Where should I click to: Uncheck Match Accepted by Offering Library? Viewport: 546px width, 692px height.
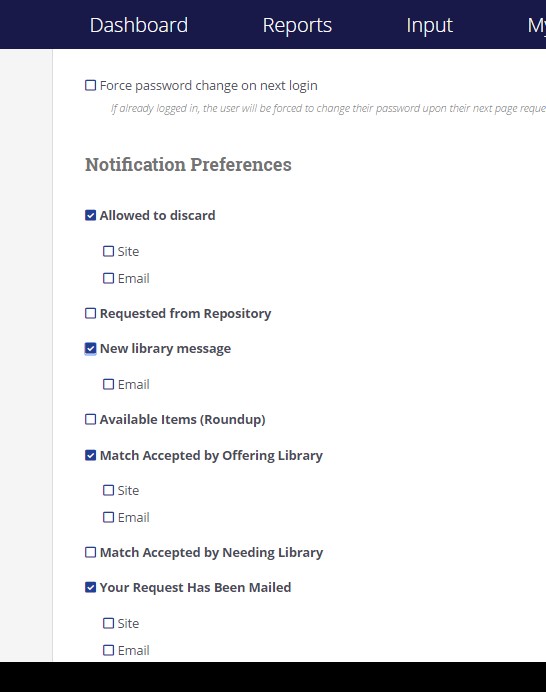[x=90, y=455]
